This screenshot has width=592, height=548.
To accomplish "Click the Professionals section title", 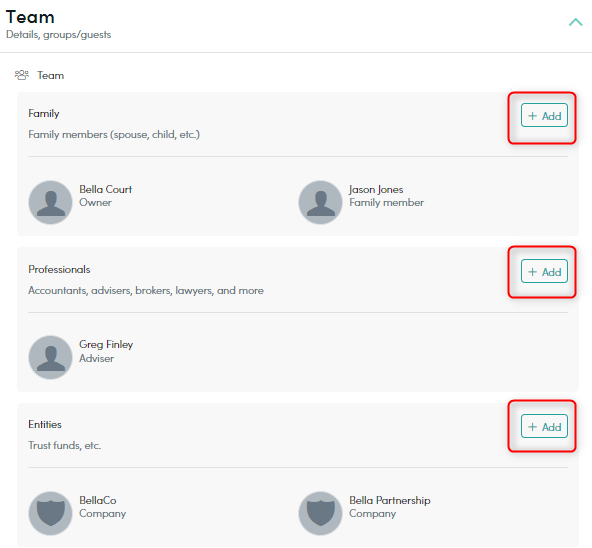I will point(59,269).
